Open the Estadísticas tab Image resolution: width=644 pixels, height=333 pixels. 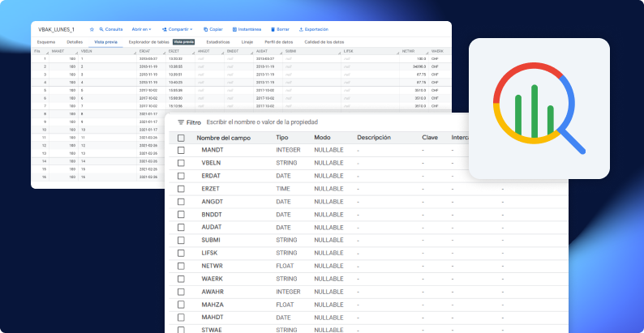218,42
